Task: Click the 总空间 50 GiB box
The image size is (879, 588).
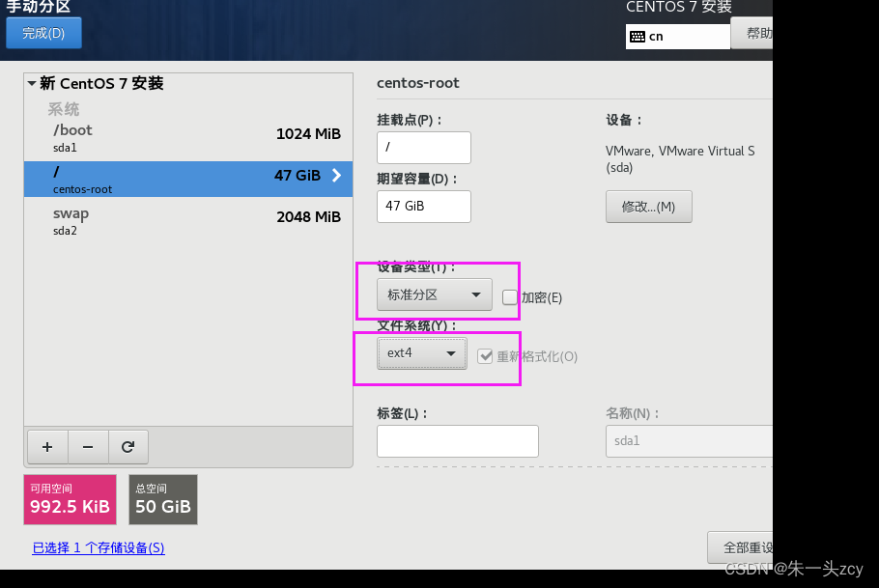Action: tap(163, 499)
